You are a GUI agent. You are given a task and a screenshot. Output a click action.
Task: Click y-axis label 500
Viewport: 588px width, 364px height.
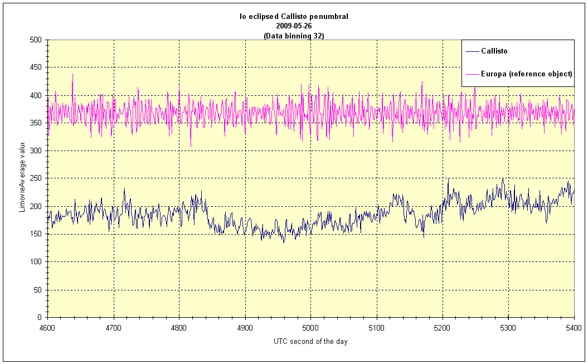pos(36,40)
